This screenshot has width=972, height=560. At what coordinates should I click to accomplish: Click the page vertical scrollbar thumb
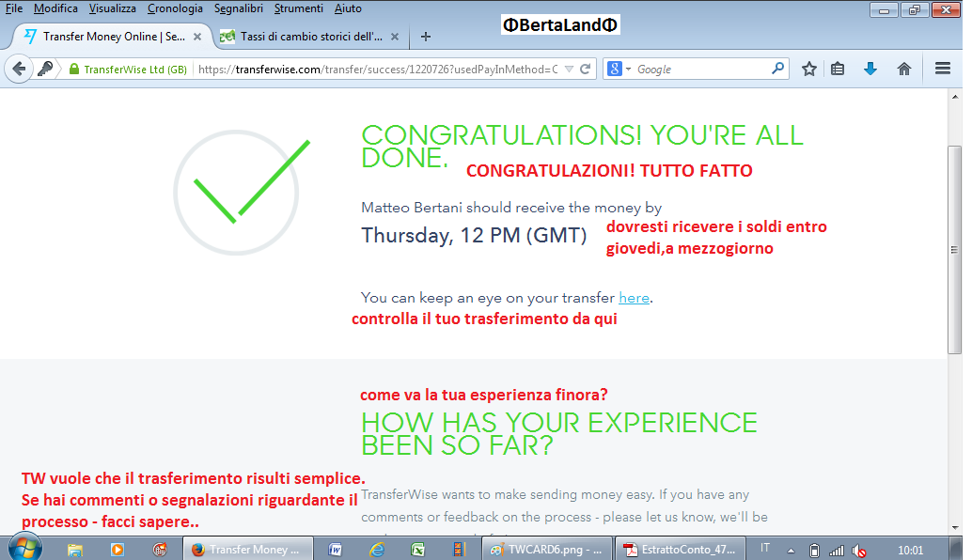955,250
